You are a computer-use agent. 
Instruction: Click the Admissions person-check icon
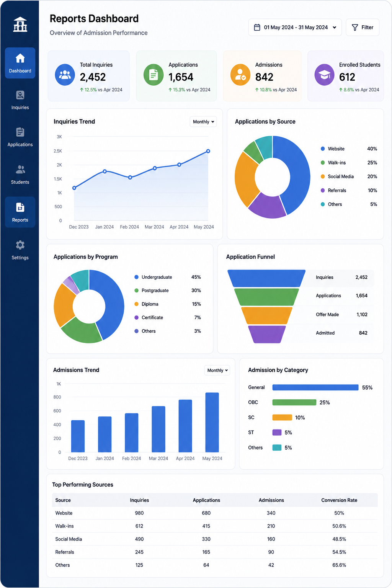(x=240, y=74)
